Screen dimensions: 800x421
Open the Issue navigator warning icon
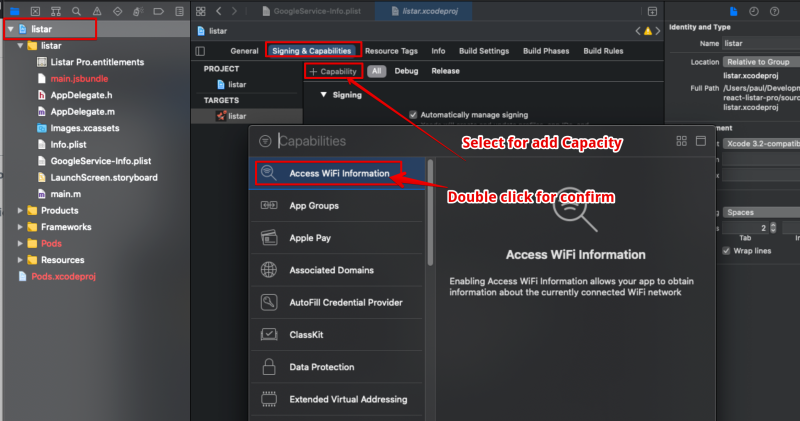97,11
